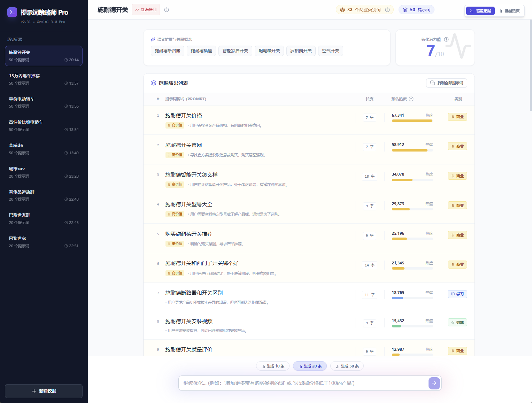Click 商业 category tag on 施耐德开关价格
The image size is (532, 403).
click(x=457, y=117)
